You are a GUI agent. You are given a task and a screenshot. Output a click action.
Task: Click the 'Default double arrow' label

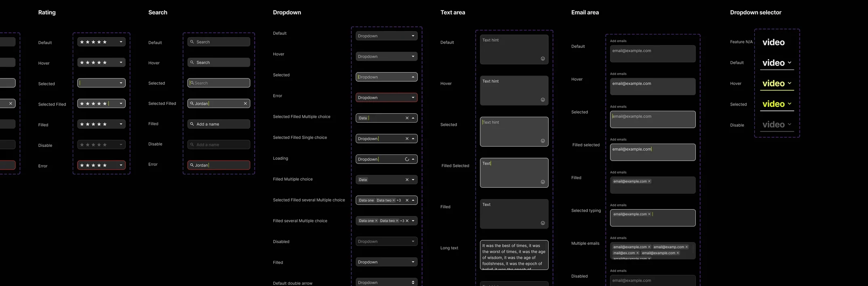point(293,283)
